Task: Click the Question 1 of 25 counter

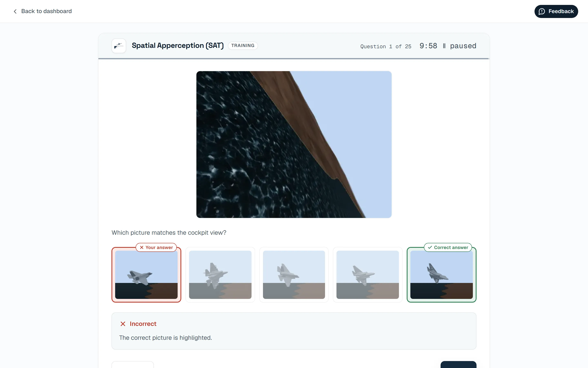Action: click(386, 46)
